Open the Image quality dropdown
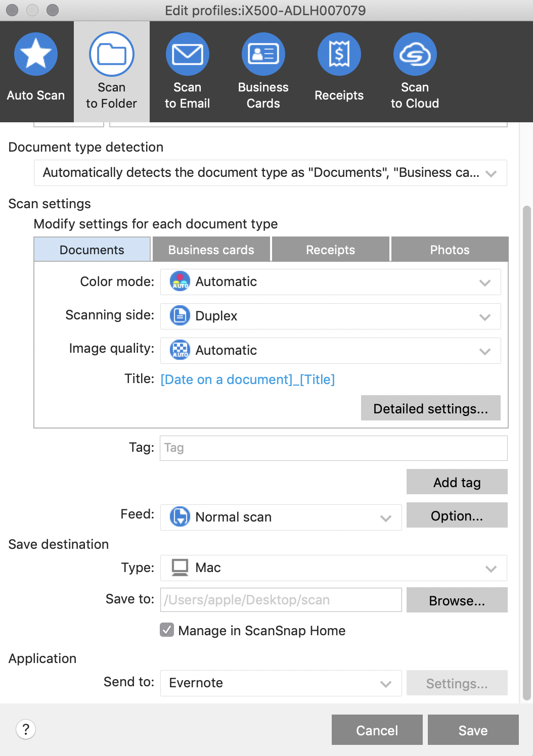This screenshot has width=533, height=756. [331, 351]
